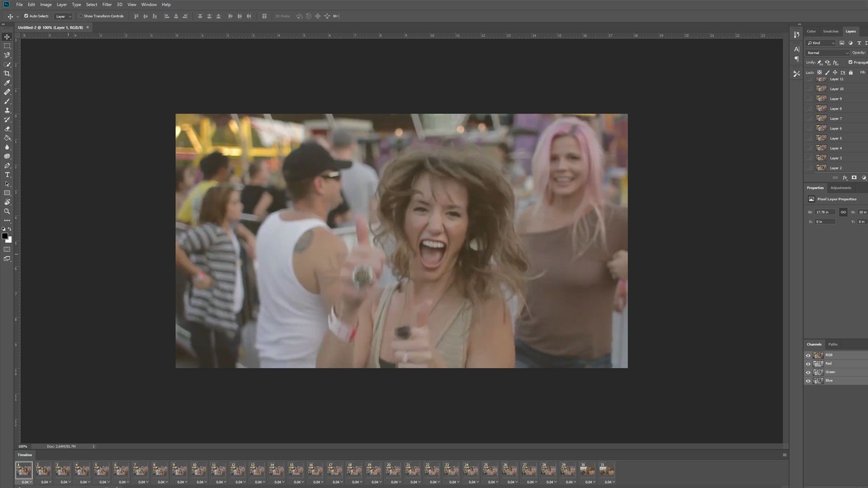Image resolution: width=868 pixels, height=488 pixels.
Task: Select the Eyedropper tool
Action: coord(7,83)
